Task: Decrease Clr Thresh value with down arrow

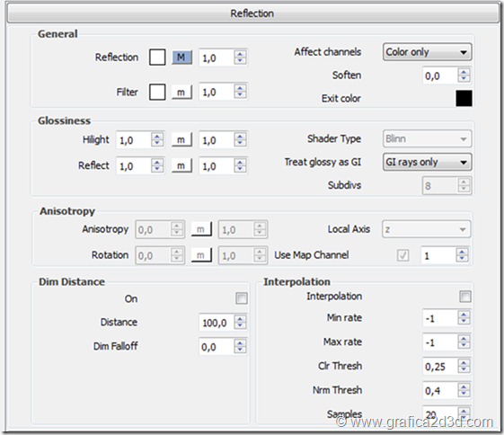Action: 464,369
